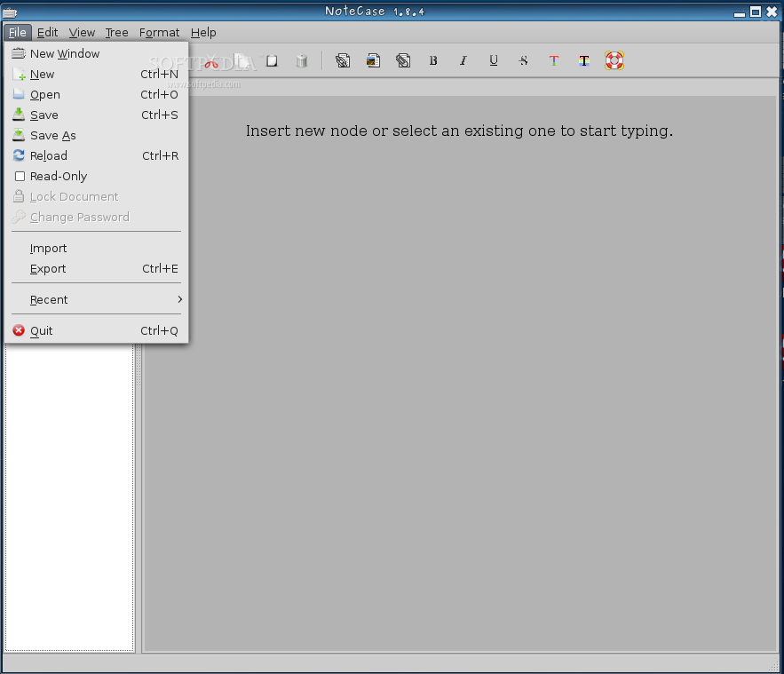Choose Open from the File menu
This screenshot has width=784, height=674.
coord(96,94)
